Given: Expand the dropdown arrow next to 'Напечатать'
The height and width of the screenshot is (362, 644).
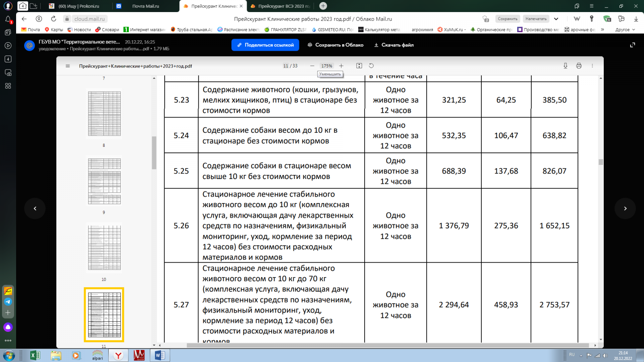Looking at the screenshot, I should (x=556, y=19).
